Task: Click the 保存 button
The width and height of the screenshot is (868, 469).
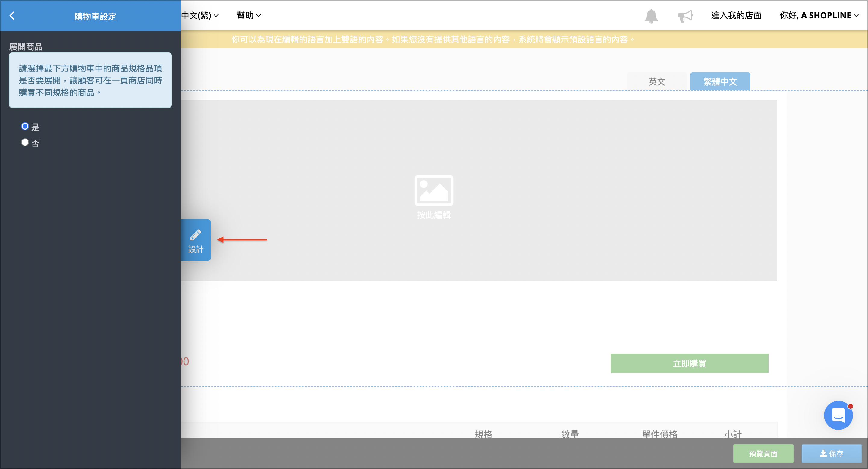Action: (831, 454)
